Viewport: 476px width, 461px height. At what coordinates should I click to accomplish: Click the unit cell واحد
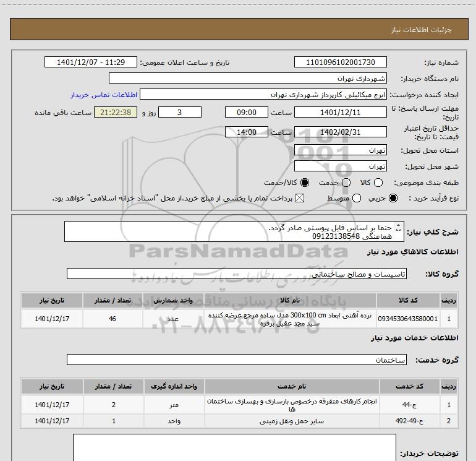click(x=174, y=421)
